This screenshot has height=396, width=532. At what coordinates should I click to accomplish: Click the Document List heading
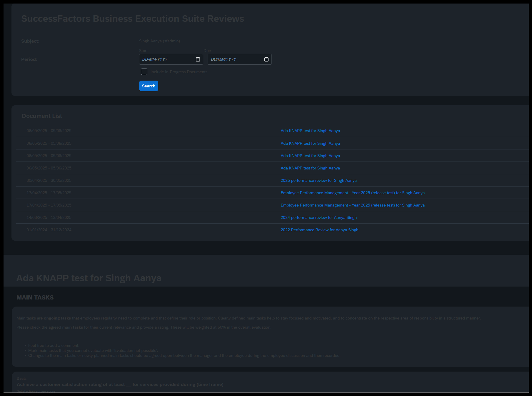pyautogui.click(x=42, y=116)
